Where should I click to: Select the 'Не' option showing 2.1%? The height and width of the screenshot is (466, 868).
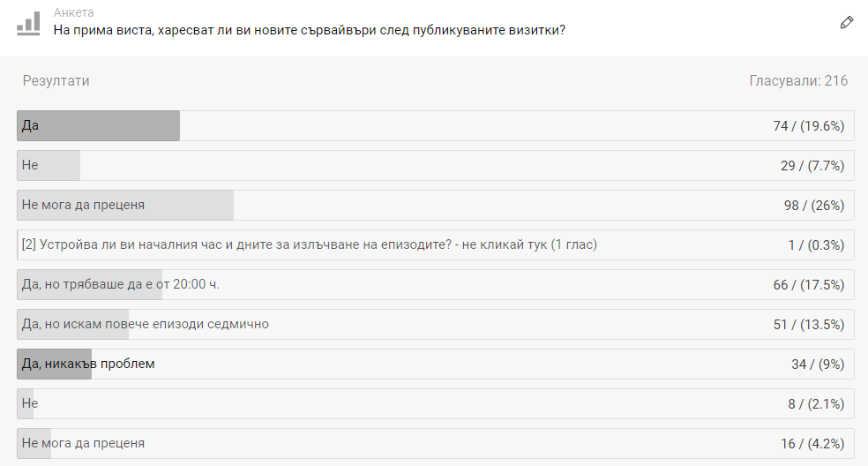point(435,403)
